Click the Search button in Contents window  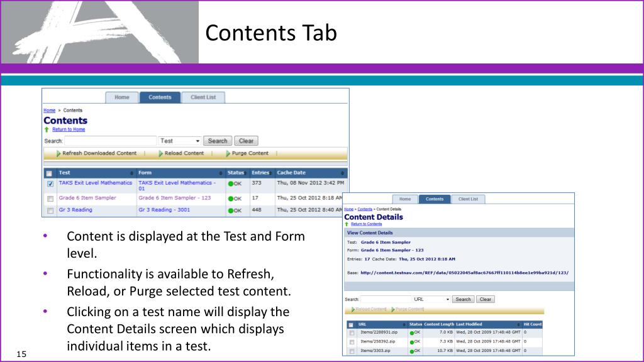[218, 141]
